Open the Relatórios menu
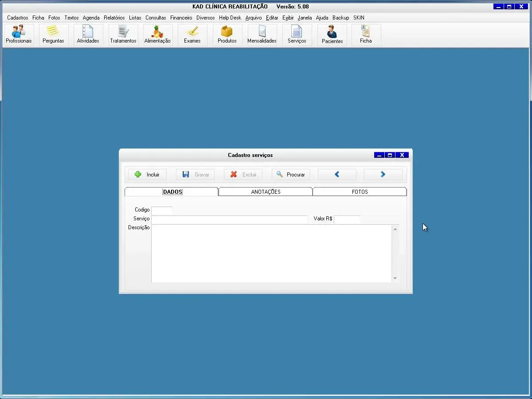 click(x=114, y=18)
